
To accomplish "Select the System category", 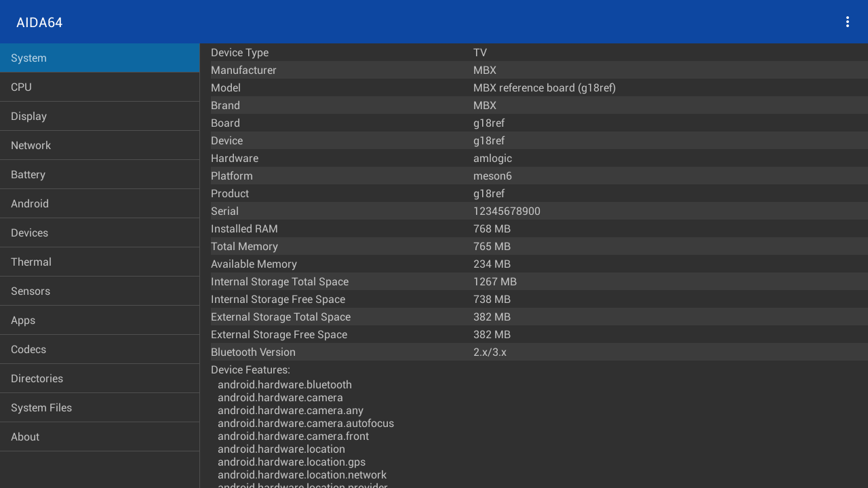I will tap(100, 58).
